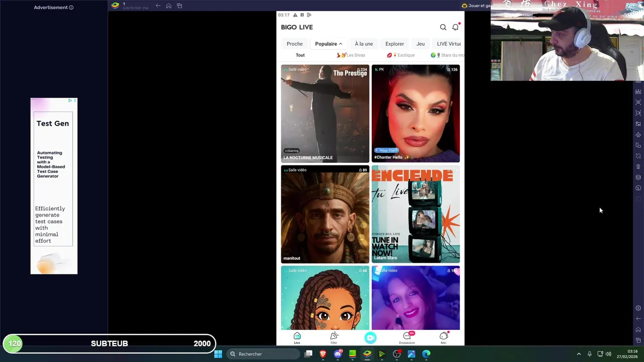
Task: Show hidden system tray icons
Action: [579, 354]
